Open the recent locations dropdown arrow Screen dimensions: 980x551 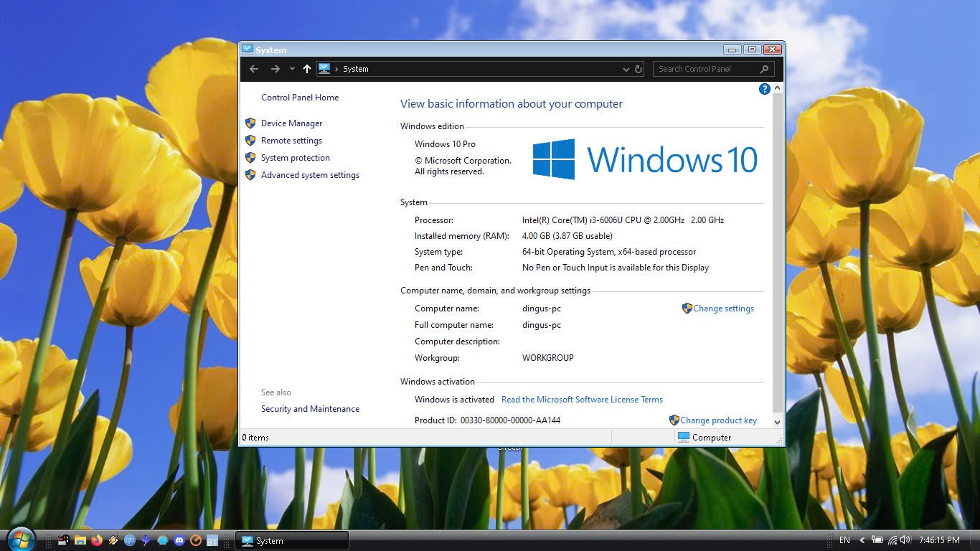point(292,69)
